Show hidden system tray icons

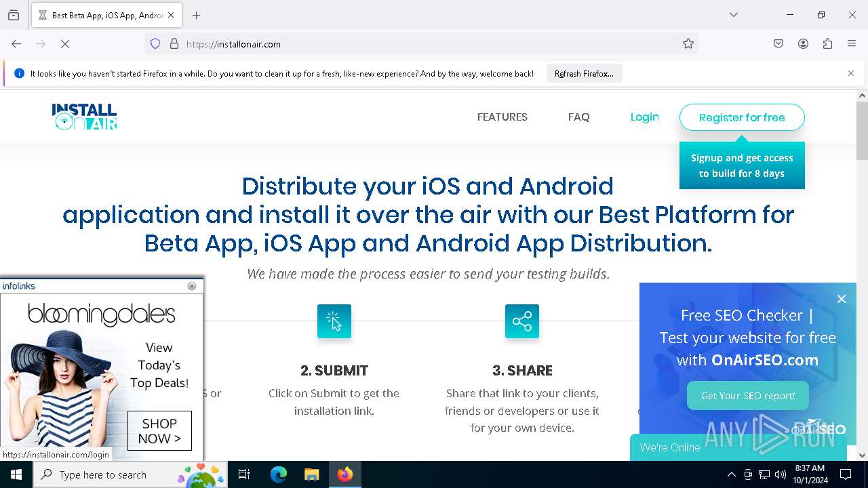(x=731, y=474)
